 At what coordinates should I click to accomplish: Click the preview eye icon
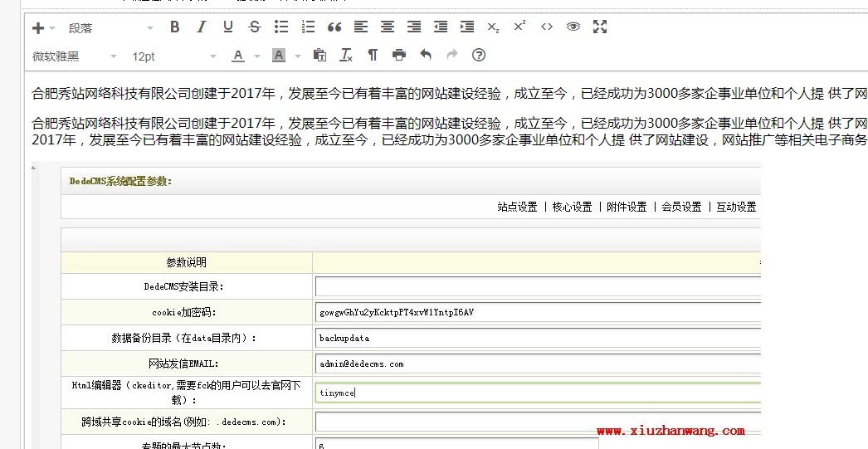(x=573, y=27)
